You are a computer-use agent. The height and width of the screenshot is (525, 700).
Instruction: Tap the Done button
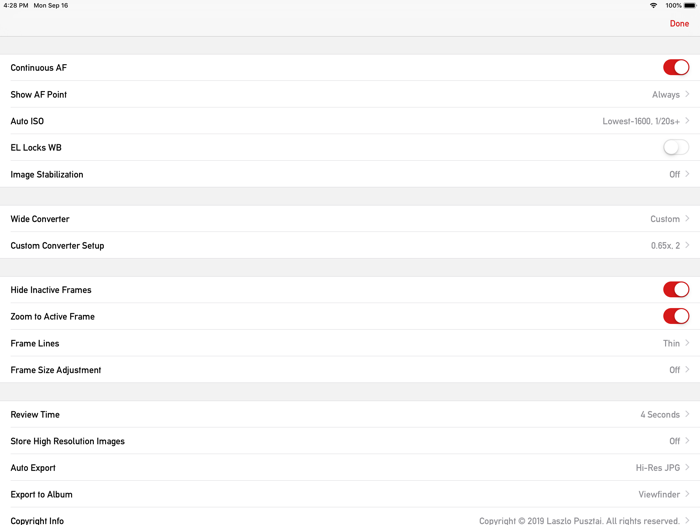click(679, 23)
